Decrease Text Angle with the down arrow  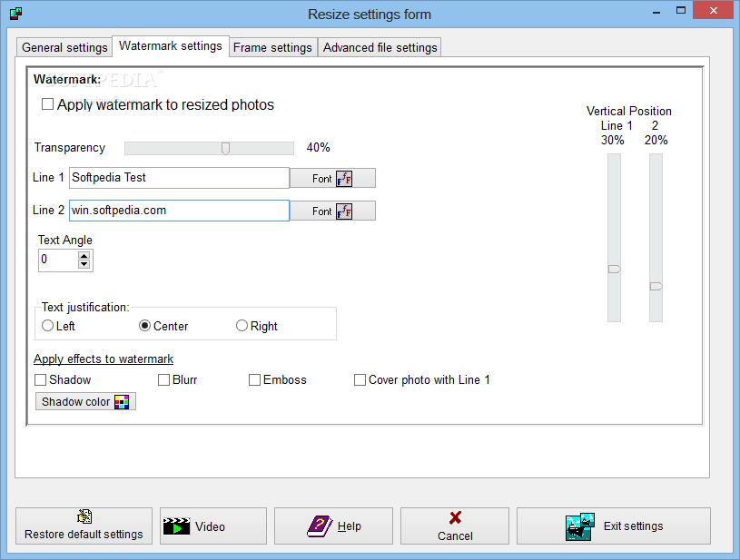(84, 264)
